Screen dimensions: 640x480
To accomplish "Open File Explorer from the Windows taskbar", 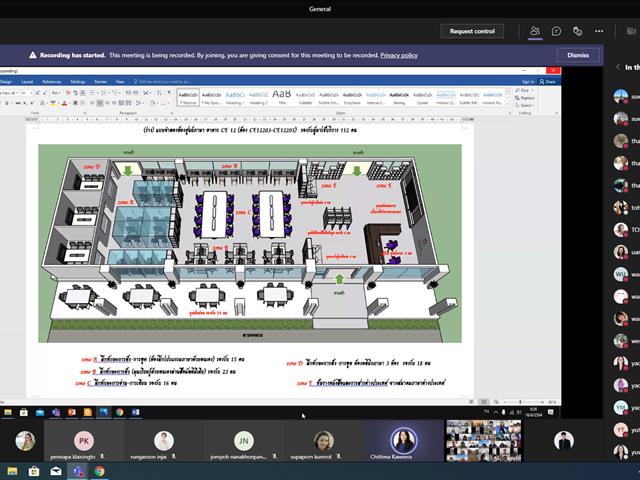I will [x=12, y=471].
